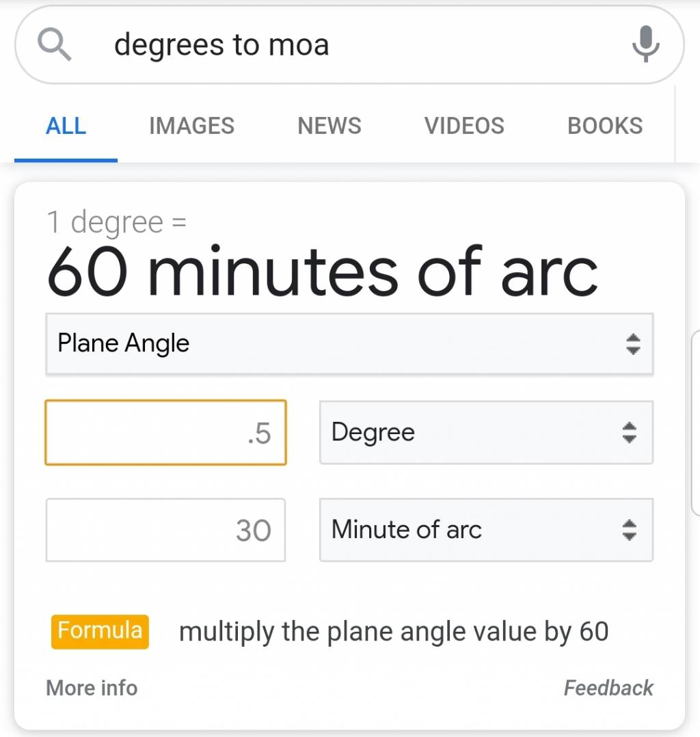Open the Minute of arc unit dropdown

pyautogui.click(x=486, y=530)
